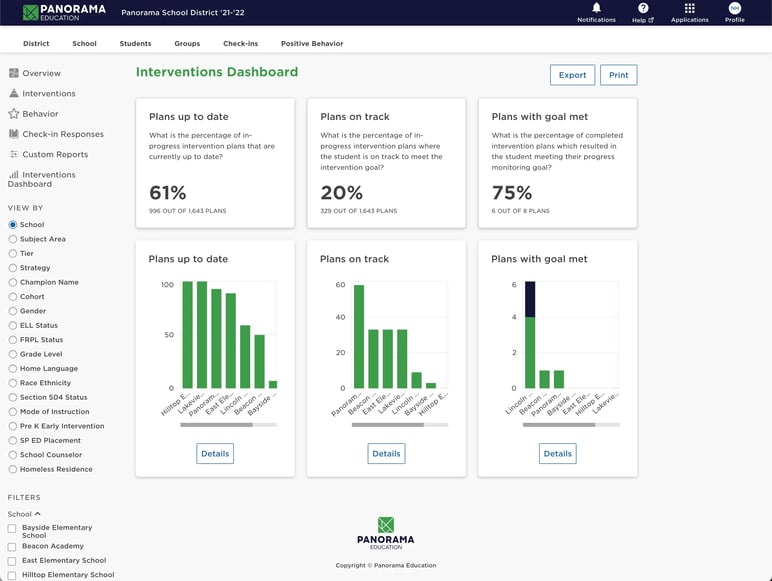The height and width of the screenshot is (581, 772).
Task: Open the Groups tab
Action: 187,43
